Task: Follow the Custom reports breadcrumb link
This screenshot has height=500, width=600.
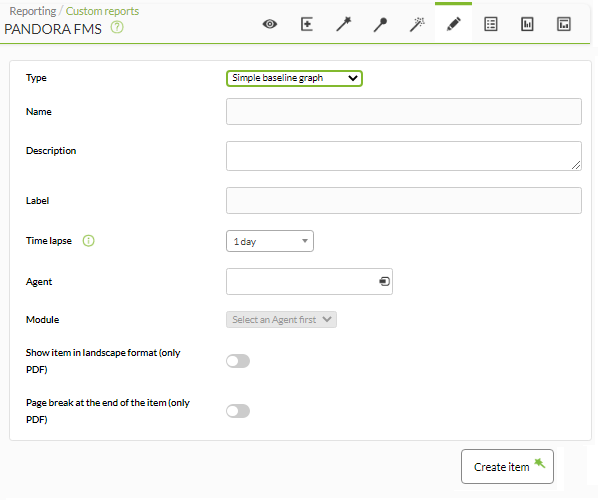Action: 102,11
